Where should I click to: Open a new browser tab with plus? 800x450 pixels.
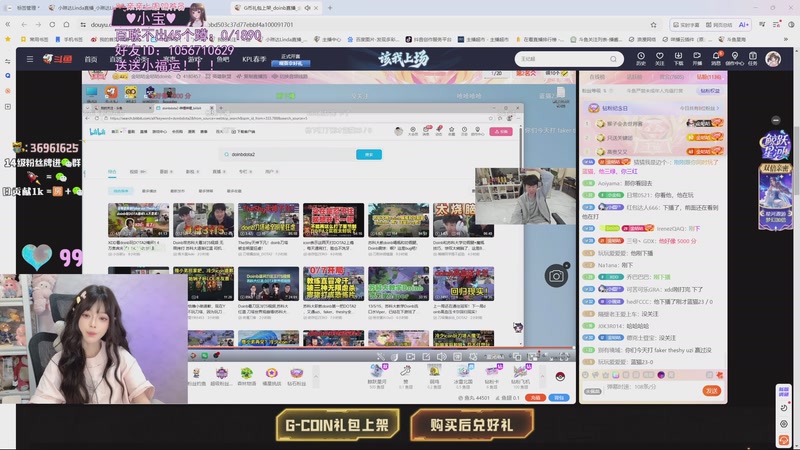330,8
